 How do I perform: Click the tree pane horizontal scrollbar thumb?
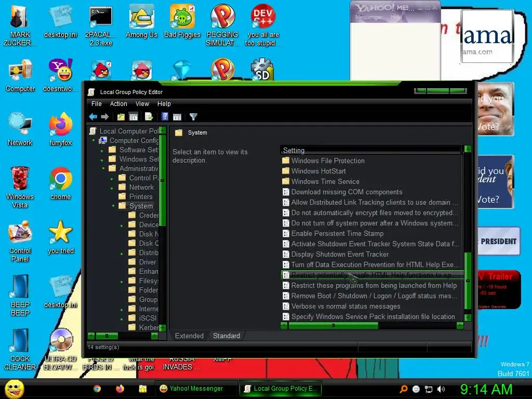click(x=107, y=336)
